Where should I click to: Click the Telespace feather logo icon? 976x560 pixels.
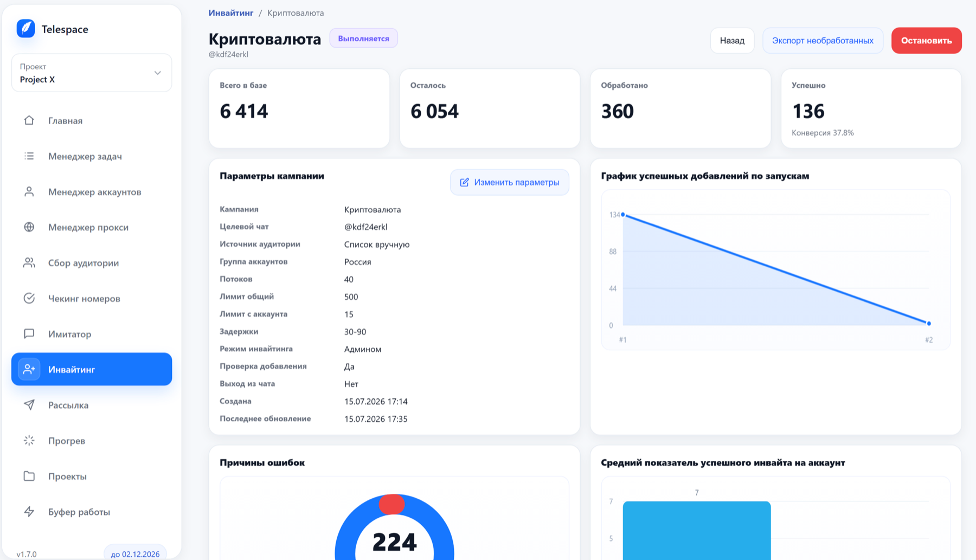(x=25, y=29)
